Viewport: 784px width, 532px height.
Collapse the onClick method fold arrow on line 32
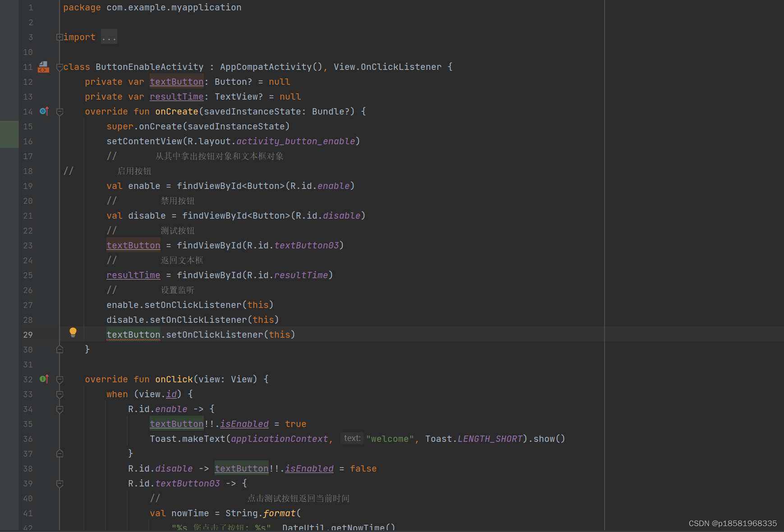(x=59, y=379)
